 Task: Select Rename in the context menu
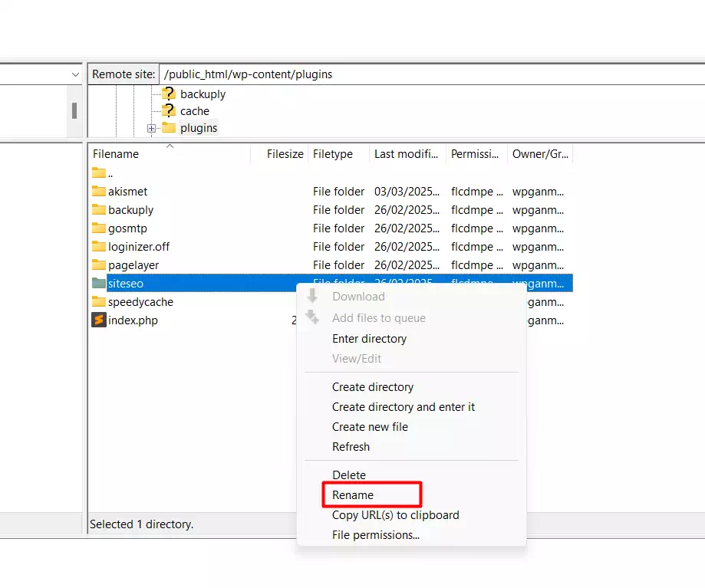353,495
